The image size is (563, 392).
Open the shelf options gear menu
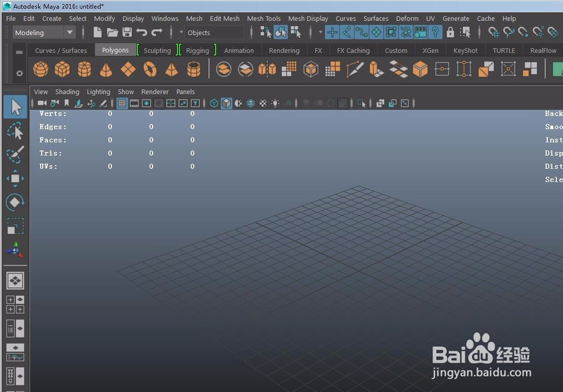click(19, 73)
